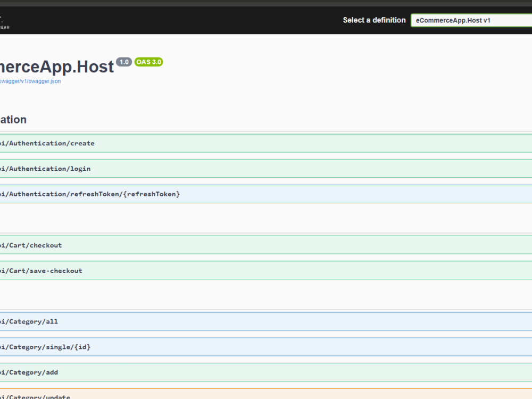Expand the Category/all endpoint row
This screenshot has width=532, height=399.
(x=266, y=321)
